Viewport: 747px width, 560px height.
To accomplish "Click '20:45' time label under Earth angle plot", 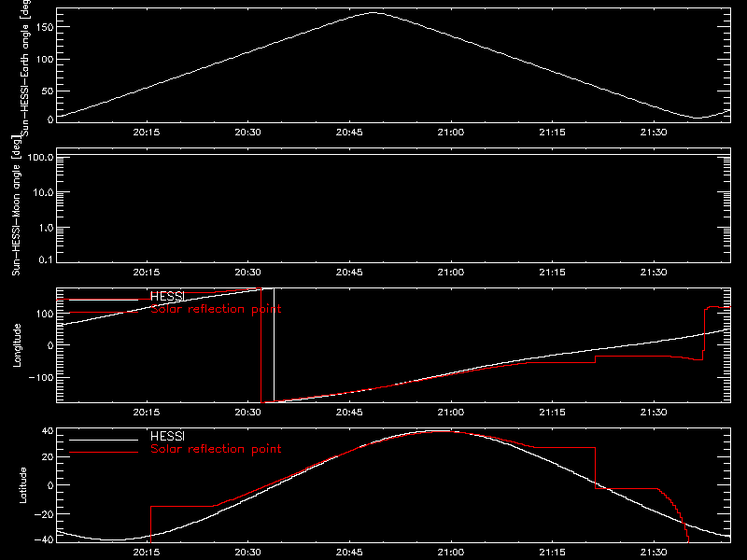I will click(349, 133).
